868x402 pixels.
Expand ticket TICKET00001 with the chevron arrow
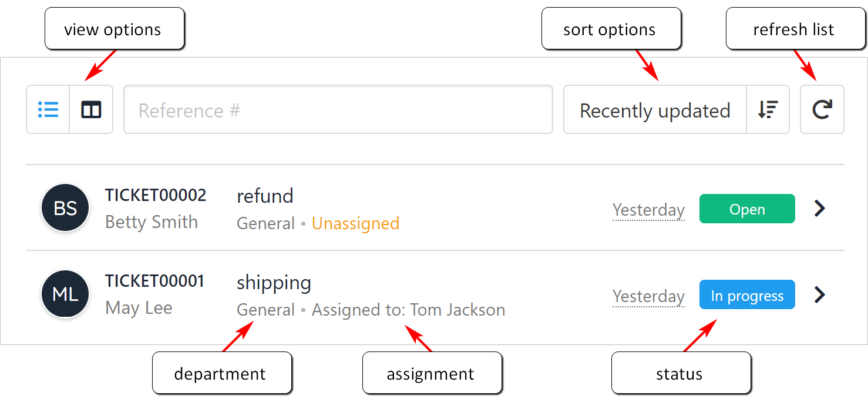(x=820, y=294)
